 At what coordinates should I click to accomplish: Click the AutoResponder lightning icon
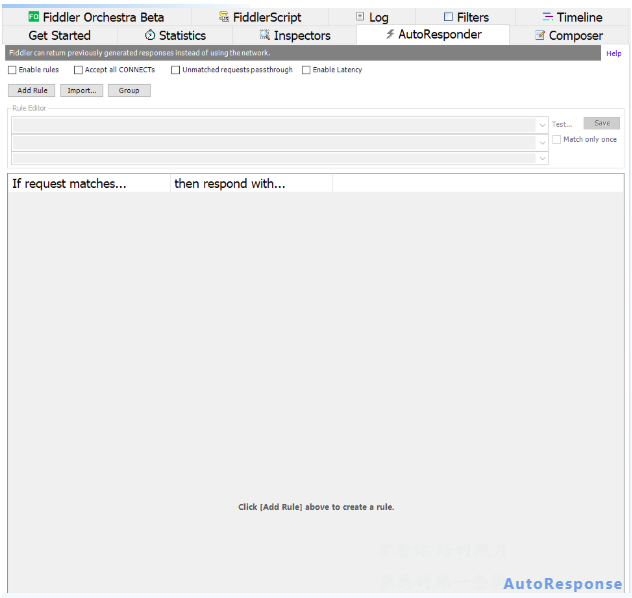[x=390, y=34]
